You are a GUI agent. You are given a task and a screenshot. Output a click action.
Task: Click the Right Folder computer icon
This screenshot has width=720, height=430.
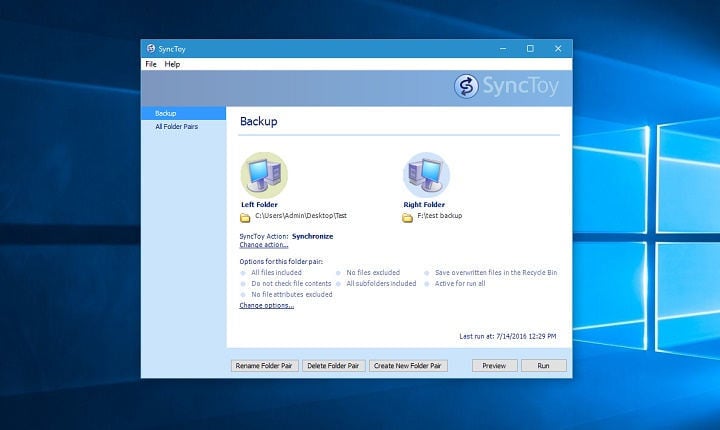426,175
